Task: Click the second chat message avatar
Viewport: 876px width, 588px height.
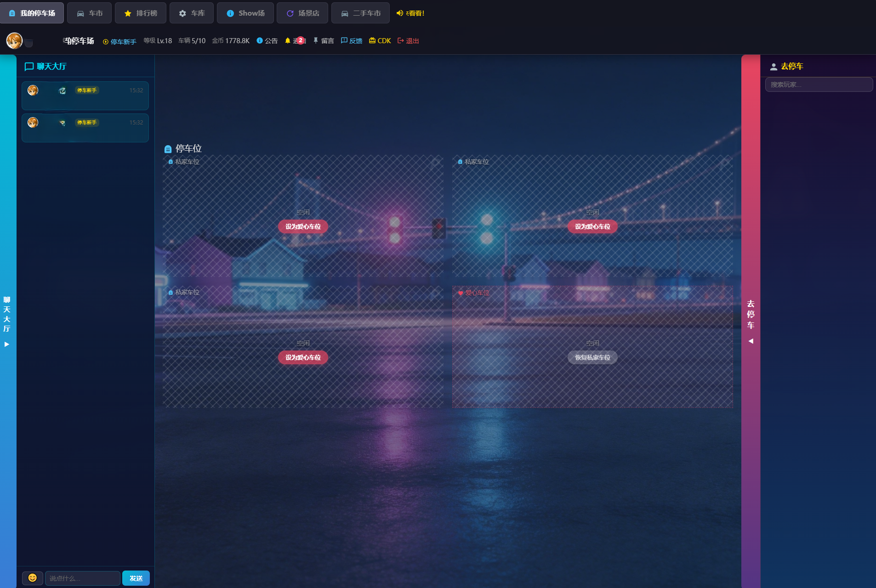Action: [33, 122]
